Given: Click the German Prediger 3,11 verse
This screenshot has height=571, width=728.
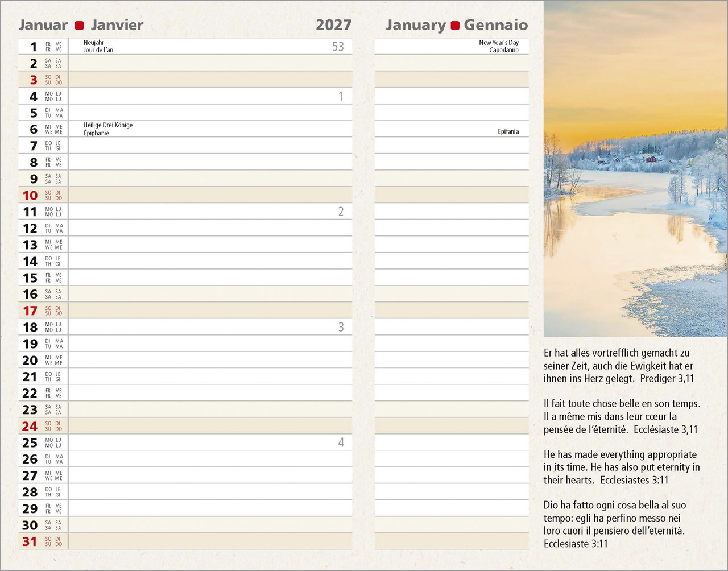Looking at the screenshot, I should 619,366.
